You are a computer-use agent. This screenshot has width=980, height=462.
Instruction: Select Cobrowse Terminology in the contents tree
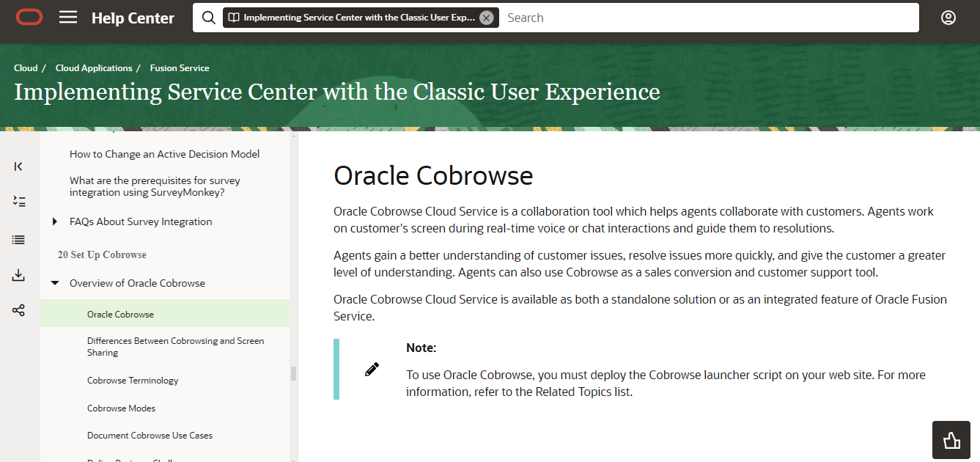[133, 381]
